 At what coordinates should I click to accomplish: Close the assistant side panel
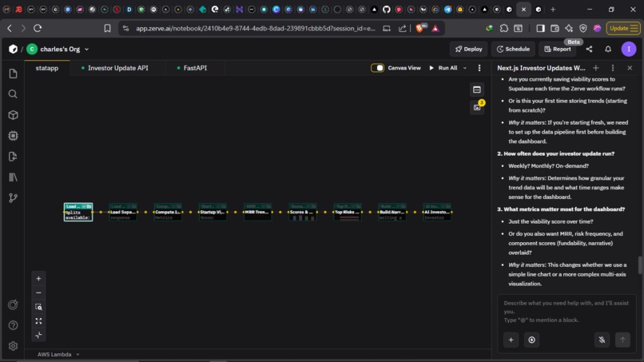(630, 68)
